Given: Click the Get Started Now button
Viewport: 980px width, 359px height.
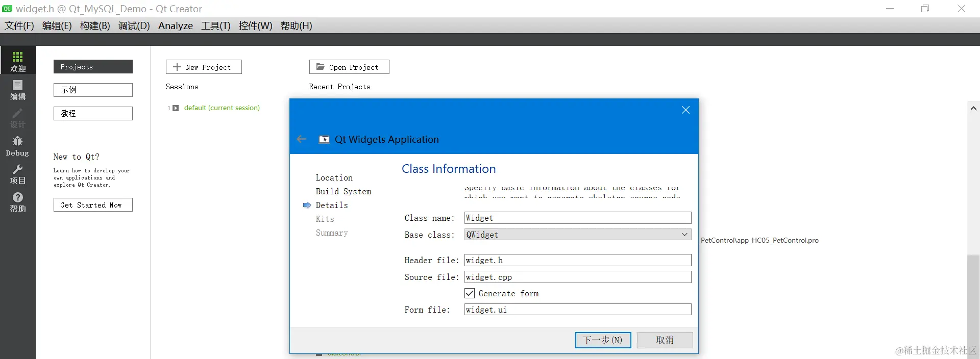Looking at the screenshot, I should pos(93,205).
